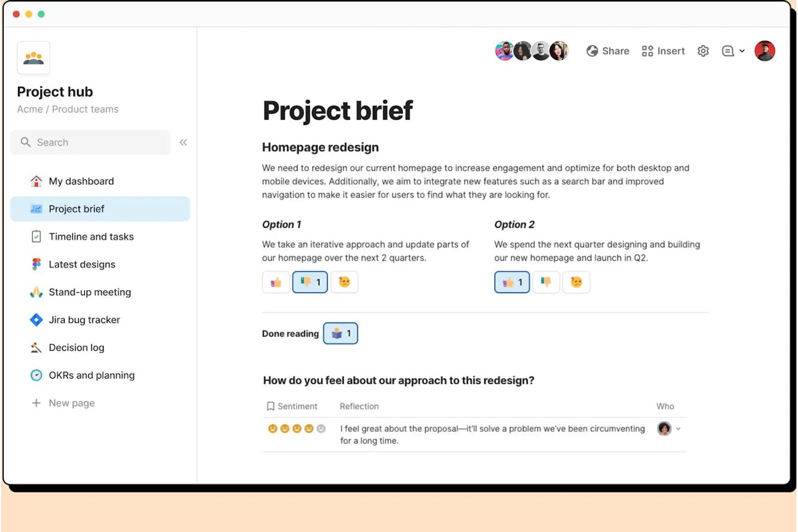Open document settings via the gear icon
Viewport: 798px width, 532px height.
click(703, 51)
